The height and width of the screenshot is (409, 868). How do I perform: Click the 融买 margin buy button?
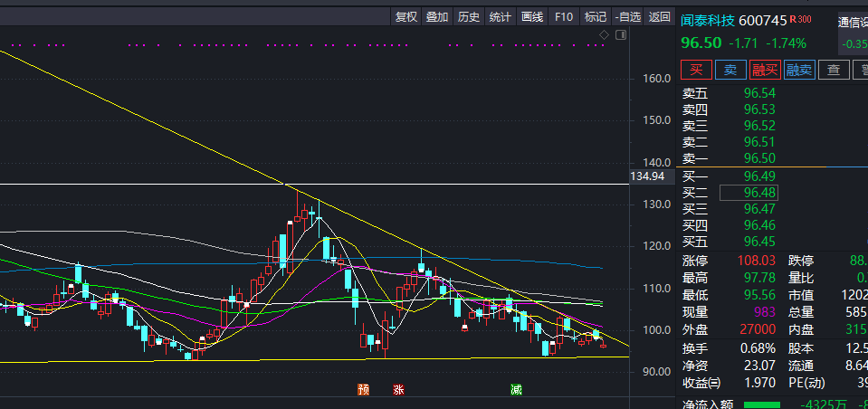coord(765,70)
